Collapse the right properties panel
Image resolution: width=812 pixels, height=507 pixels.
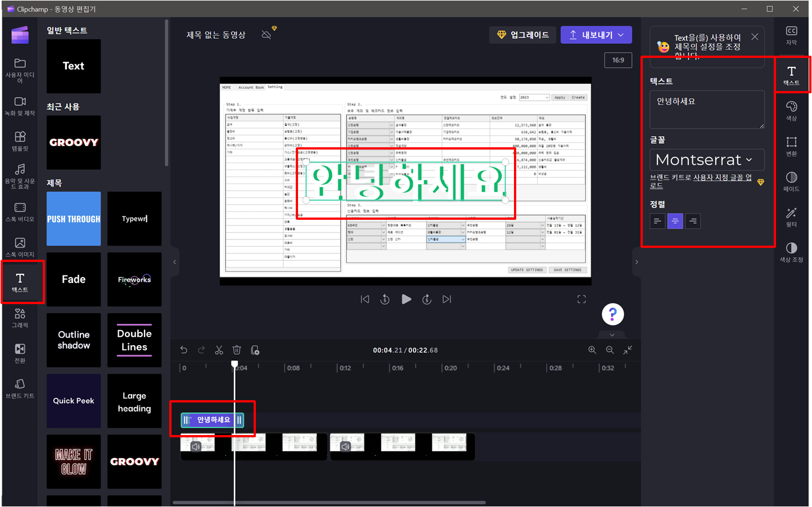point(637,262)
